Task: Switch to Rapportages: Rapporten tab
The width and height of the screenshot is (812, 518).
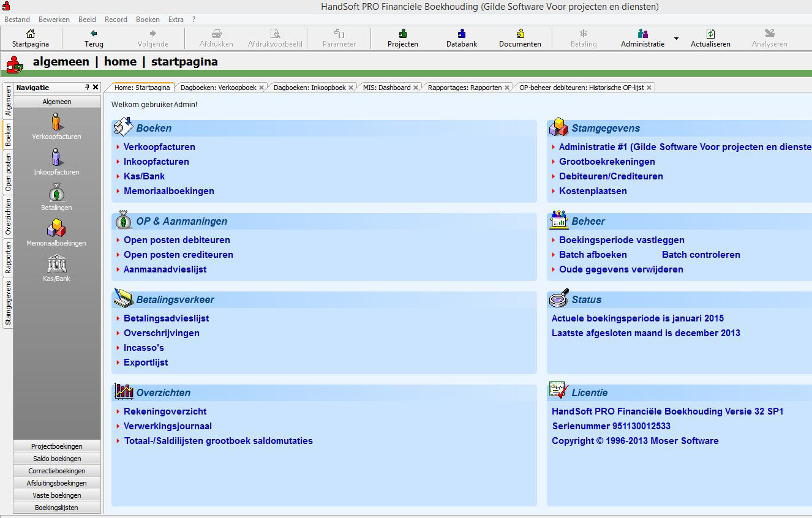Action: point(465,88)
